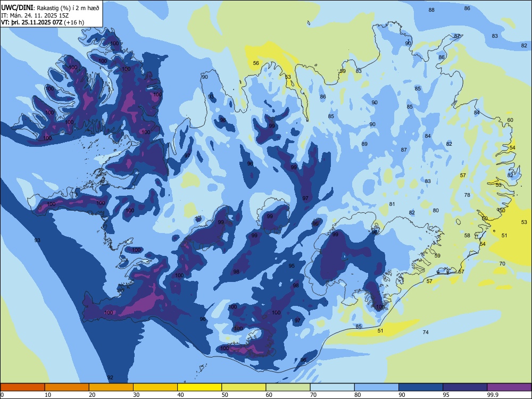Click the legend label '10'

[48, 395]
